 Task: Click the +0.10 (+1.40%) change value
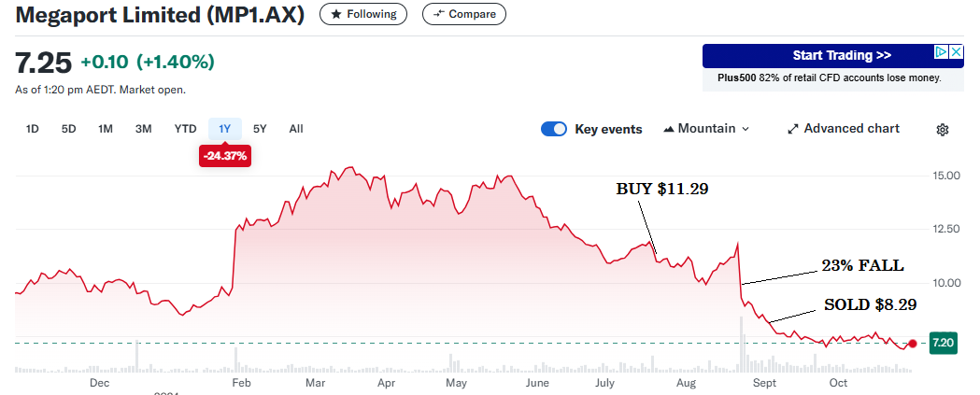(x=148, y=62)
